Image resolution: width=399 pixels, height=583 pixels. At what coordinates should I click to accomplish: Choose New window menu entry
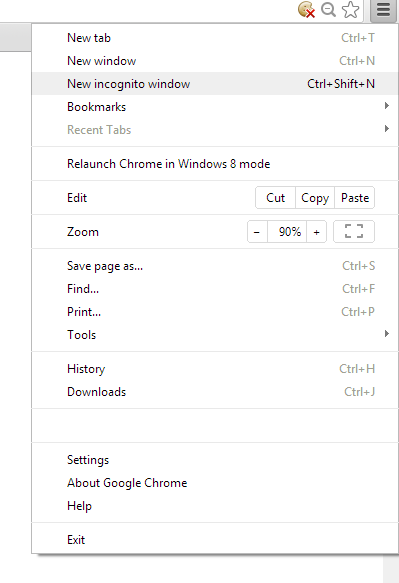point(215,61)
